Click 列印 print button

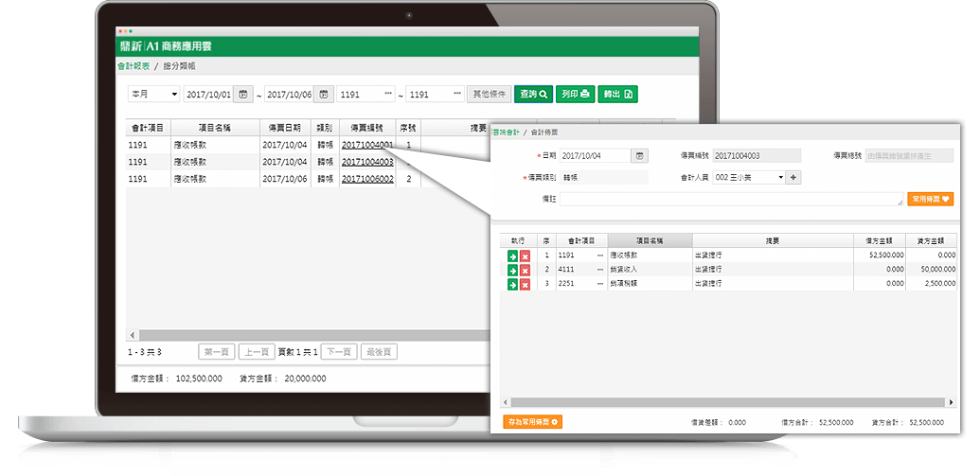tap(575, 94)
